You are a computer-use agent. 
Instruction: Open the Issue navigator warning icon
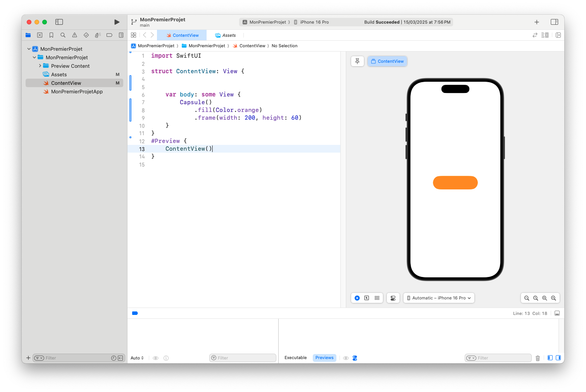click(x=74, y=35)
